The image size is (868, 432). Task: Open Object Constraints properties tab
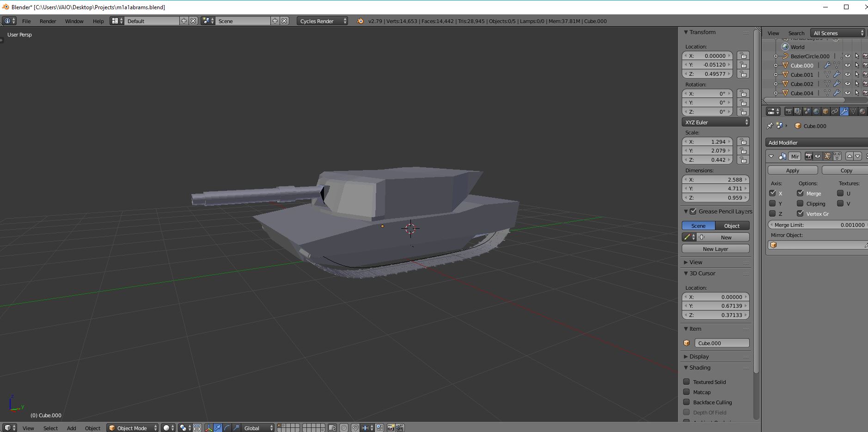[835, 111]
